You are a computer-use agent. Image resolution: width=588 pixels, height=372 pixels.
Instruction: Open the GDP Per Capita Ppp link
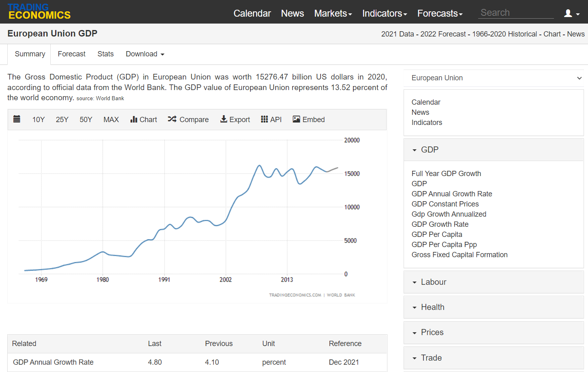click(444, 245)
